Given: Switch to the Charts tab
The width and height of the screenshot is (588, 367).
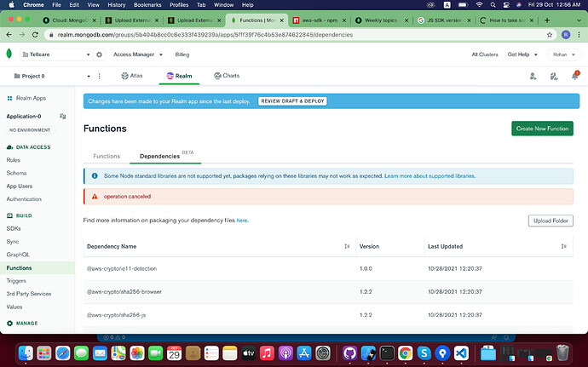Looking at the screenshot, I should pyautogui.click(x=226, y=76).
